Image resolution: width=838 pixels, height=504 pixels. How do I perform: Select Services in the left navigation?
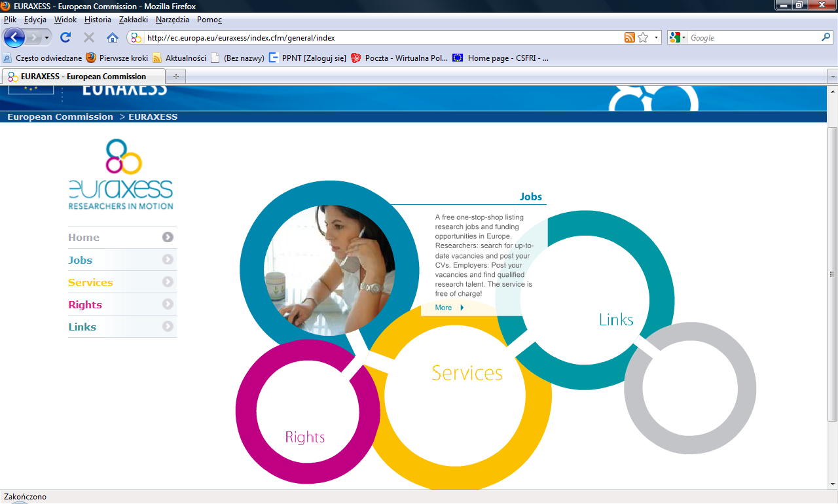point(90,282)
